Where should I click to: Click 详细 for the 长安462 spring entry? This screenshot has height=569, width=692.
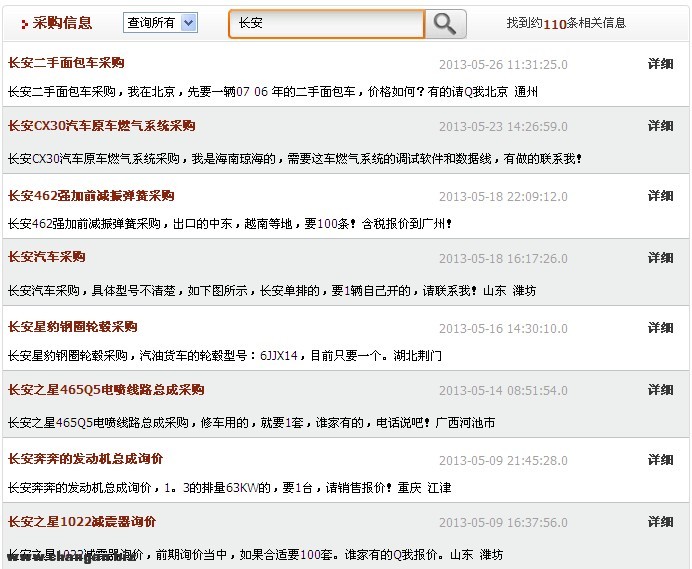pyautogui.click(x=660, y=196)
